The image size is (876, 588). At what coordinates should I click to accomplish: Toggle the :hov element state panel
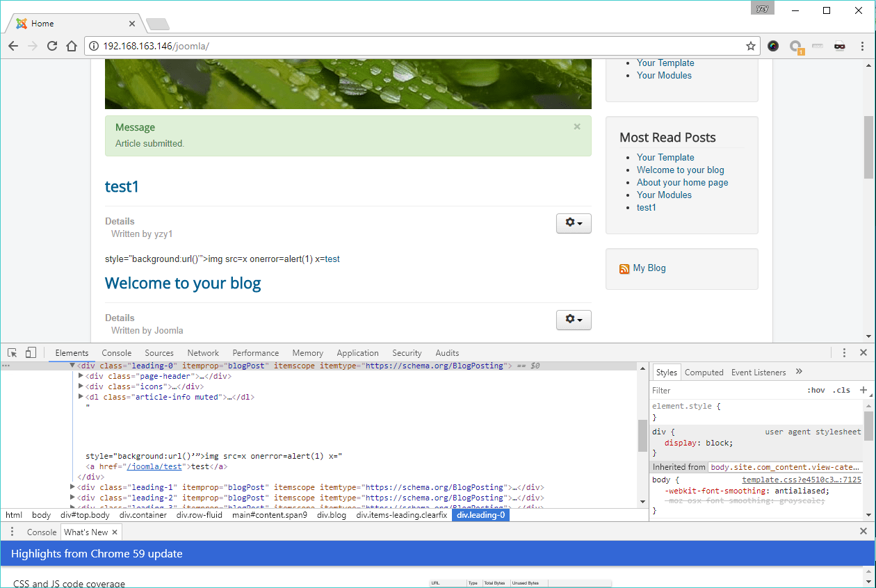tap(816, 390)
